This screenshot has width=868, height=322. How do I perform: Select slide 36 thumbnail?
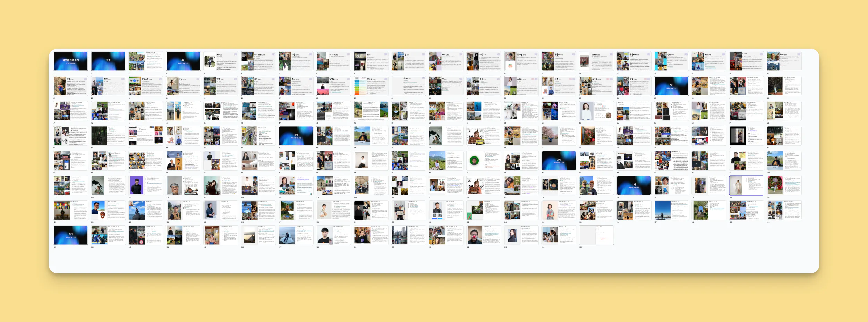(x=634, y=86)
